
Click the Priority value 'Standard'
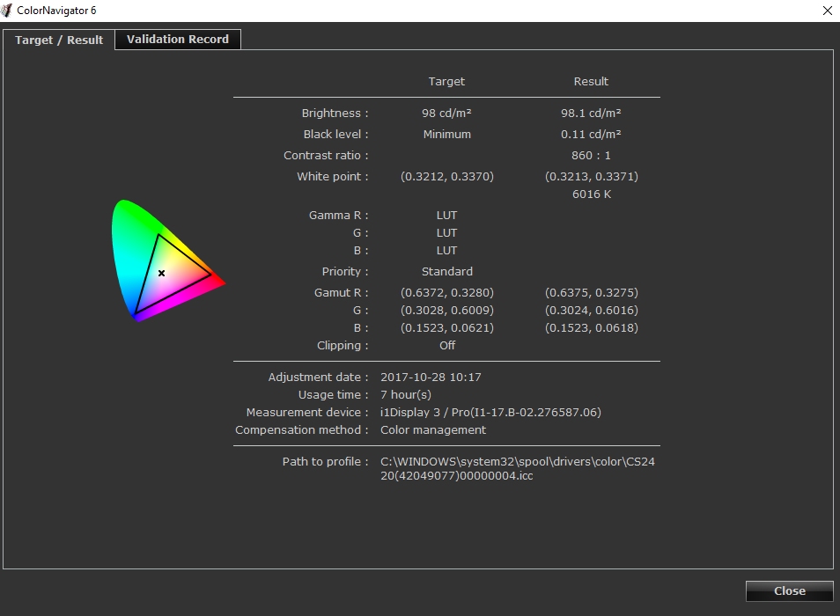click(x=446, y=271)
